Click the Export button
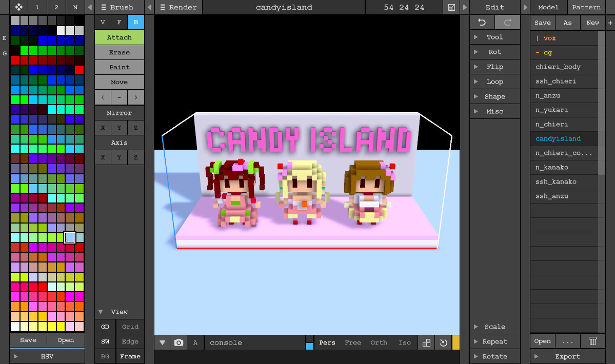The image size is (615, 364). 567,356
